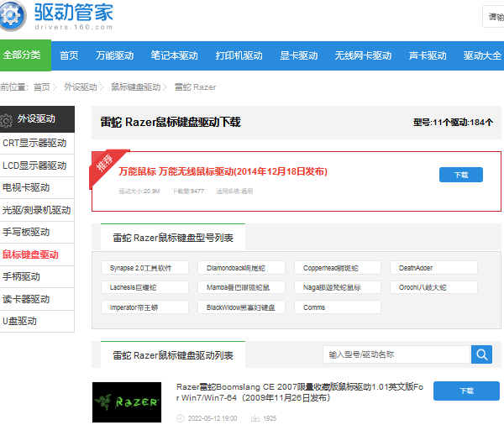Click the 外设驱动 sidebar header gear icon
Image resolution: width=504 pixels, height=425 pixels.
[x=7, y=119]
